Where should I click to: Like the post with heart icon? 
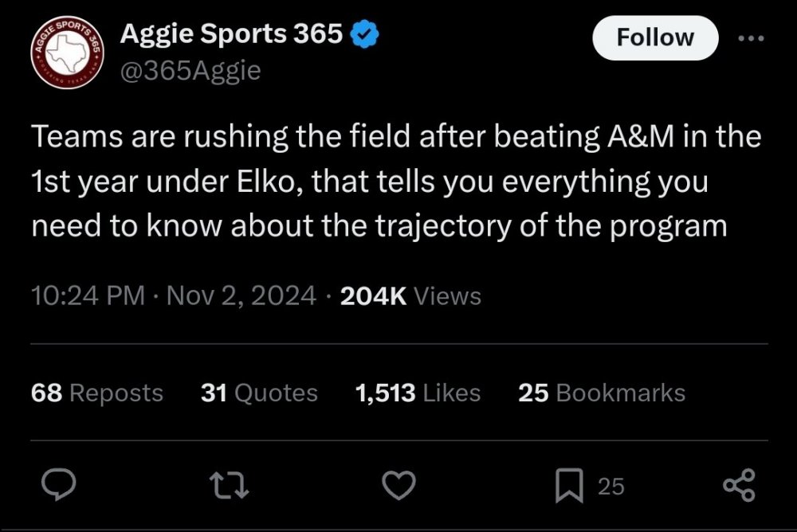399,485
